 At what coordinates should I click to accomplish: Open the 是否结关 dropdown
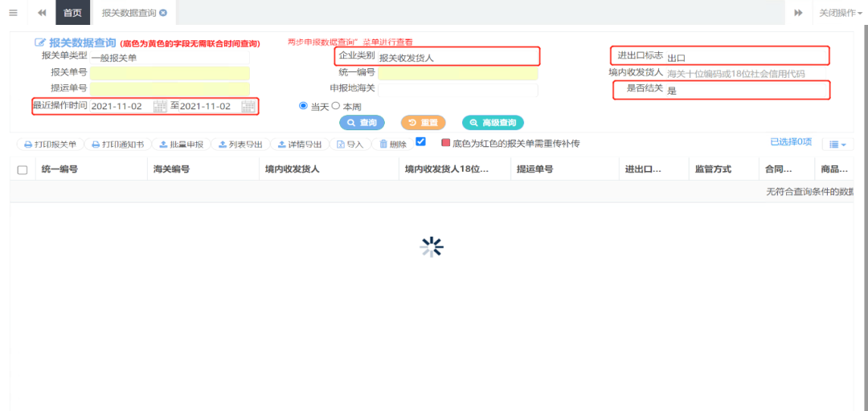(x=746, y=91)
